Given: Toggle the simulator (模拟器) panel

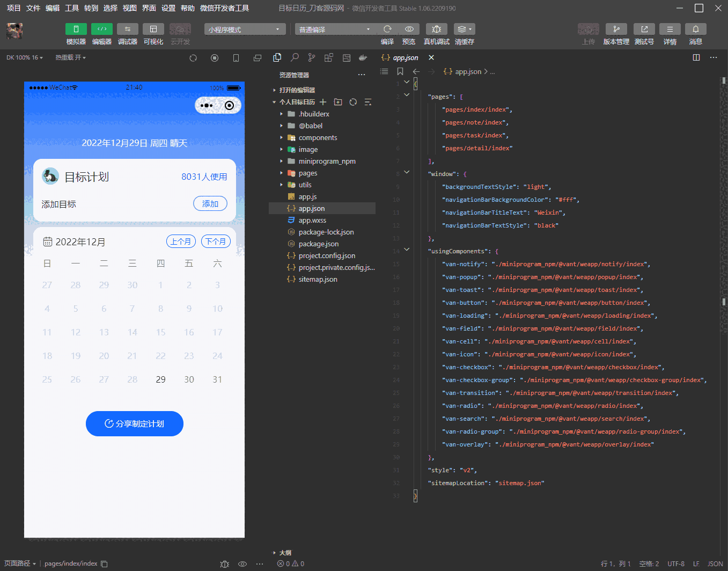Looking at the screenshot, I should pos(76,29).
